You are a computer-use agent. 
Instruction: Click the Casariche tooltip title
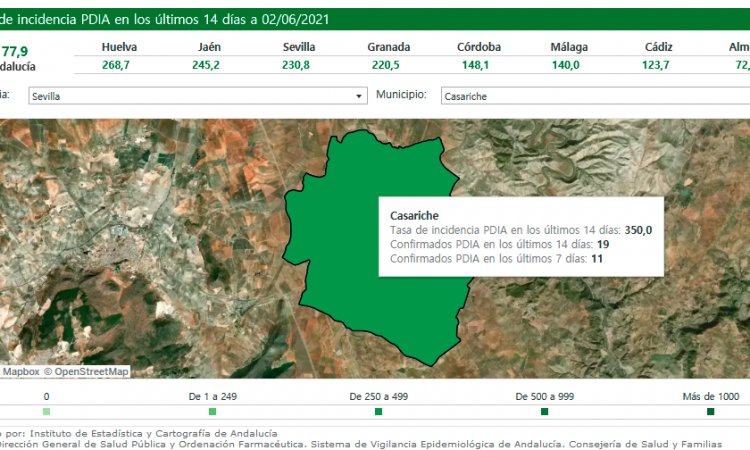coord(414,215)
